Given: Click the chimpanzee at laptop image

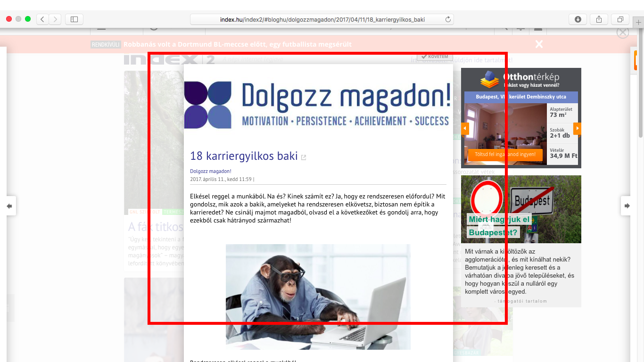Looking at the screenshot, I should coord(318,296).
